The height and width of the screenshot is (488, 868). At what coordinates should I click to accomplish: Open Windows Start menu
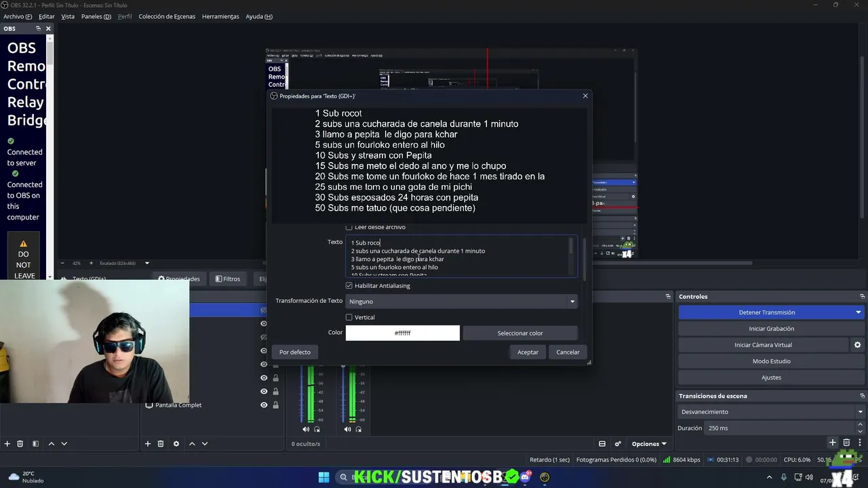pyautogui.click(x=323, y=477)
